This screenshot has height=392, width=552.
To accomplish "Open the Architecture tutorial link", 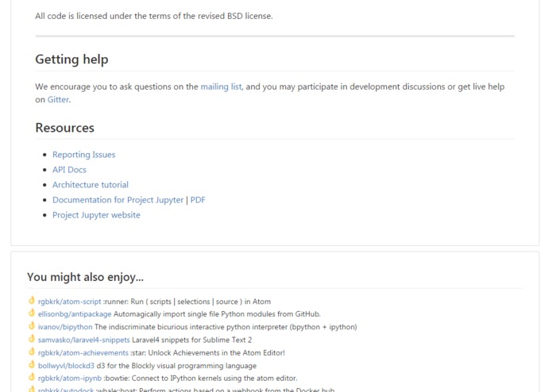I will pyautogui.click(x=91, y=185).
